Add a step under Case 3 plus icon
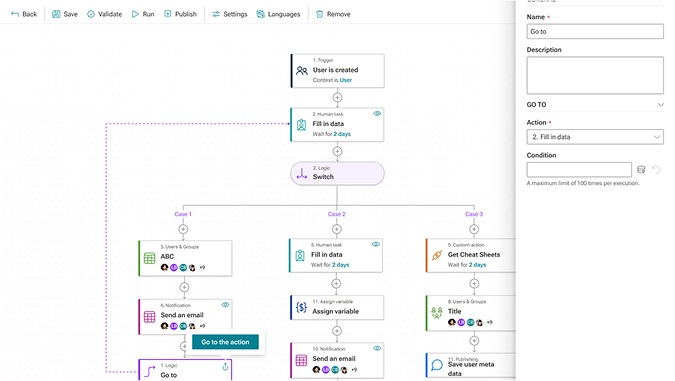Screen dimensions: 675x381 tap(474, 229)
